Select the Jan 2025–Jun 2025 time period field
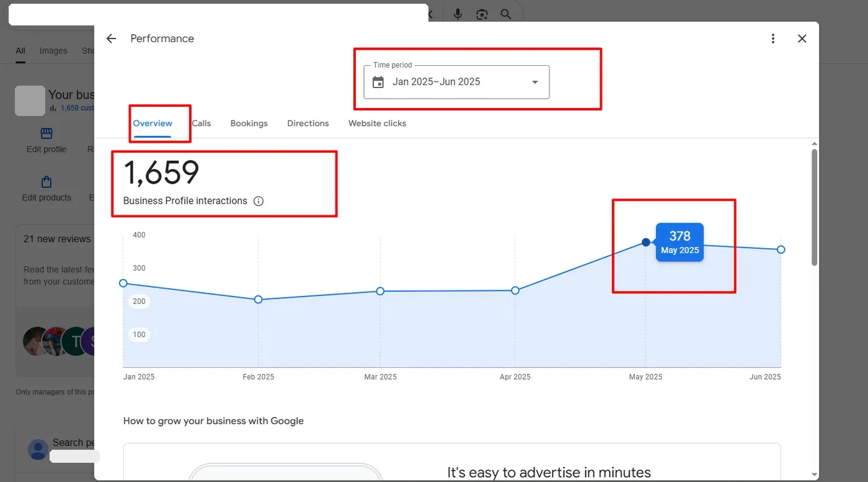868x482 pixels. point(456,82)
